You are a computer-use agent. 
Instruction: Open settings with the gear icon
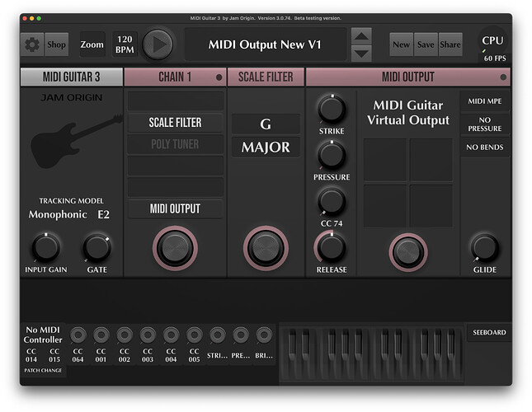(x=32, y=44)
